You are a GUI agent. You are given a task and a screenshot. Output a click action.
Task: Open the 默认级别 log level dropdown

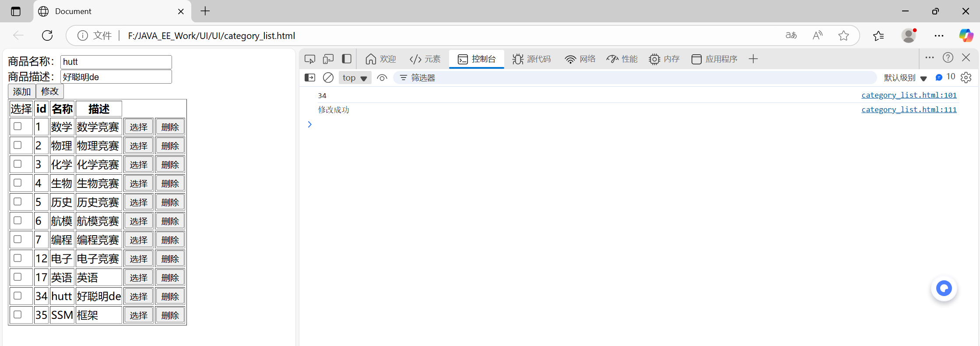(x=905, y=78)
